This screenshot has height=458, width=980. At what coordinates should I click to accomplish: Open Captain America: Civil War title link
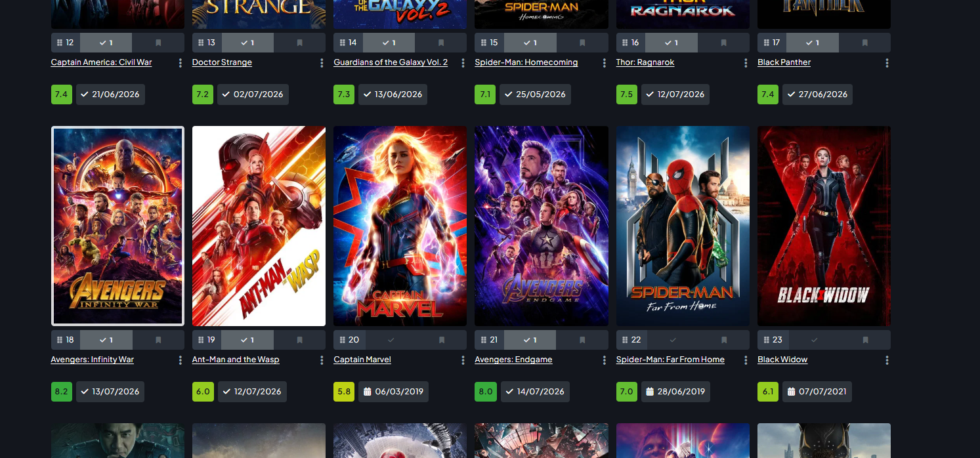[101, 62]
